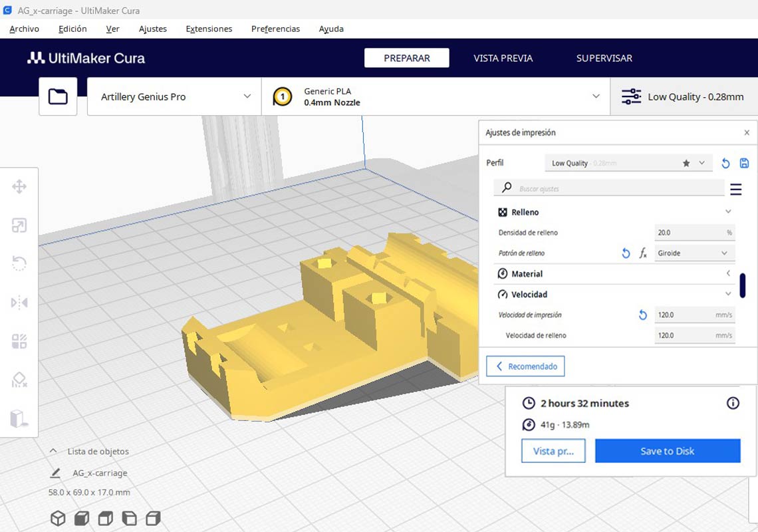Reset the profile changes with the undo arrow
Viewport: 758px width, 532px height.
725,164
